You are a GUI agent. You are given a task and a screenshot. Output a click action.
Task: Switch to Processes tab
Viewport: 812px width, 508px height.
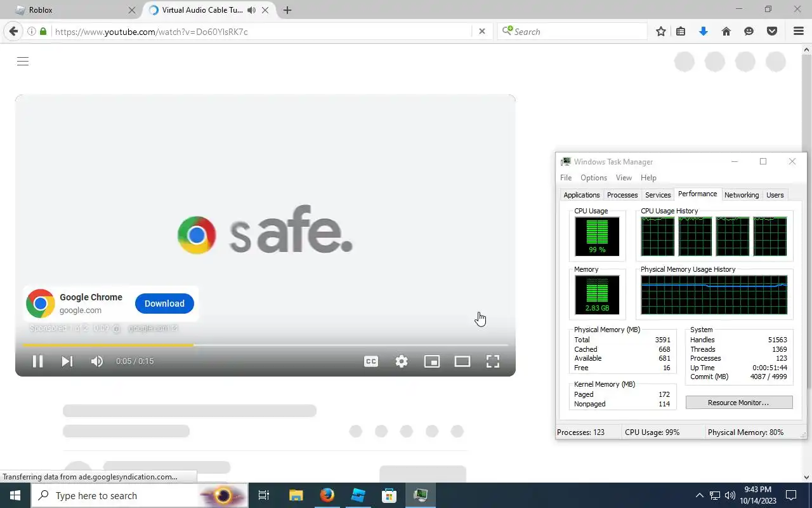tap(622, 195)
